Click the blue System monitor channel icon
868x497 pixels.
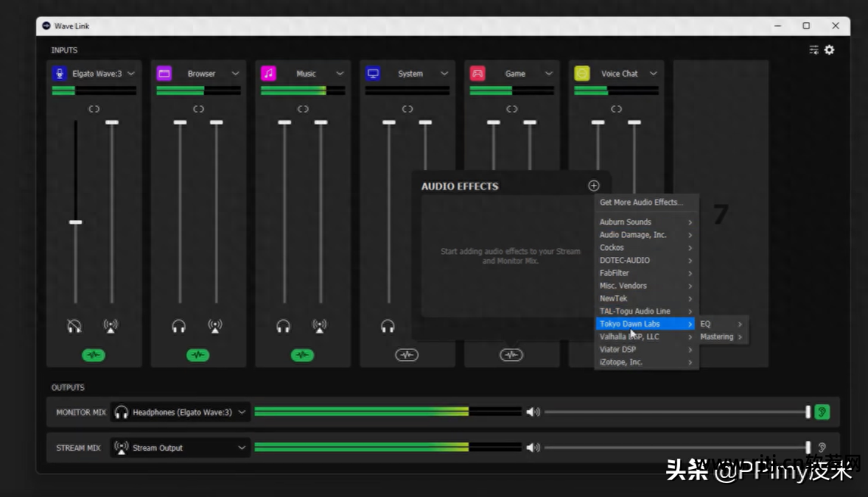pos(373,74)
